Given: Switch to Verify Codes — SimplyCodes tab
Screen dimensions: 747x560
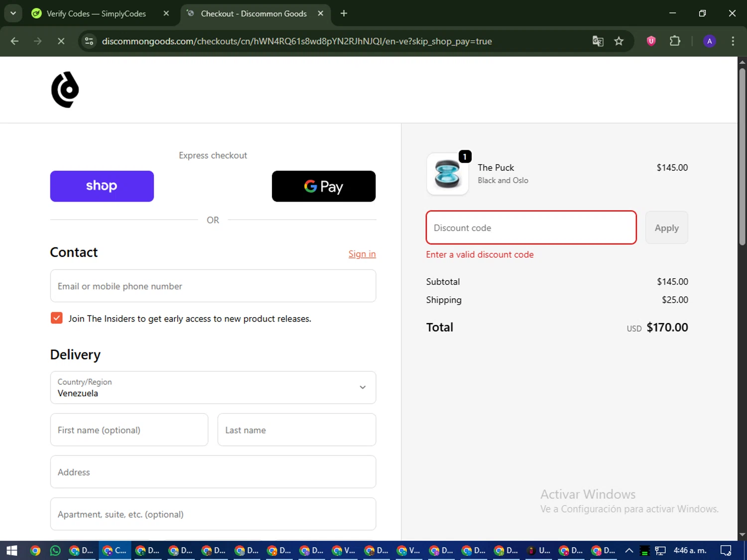Looking at the screenshot, I should tap(96, 13).
